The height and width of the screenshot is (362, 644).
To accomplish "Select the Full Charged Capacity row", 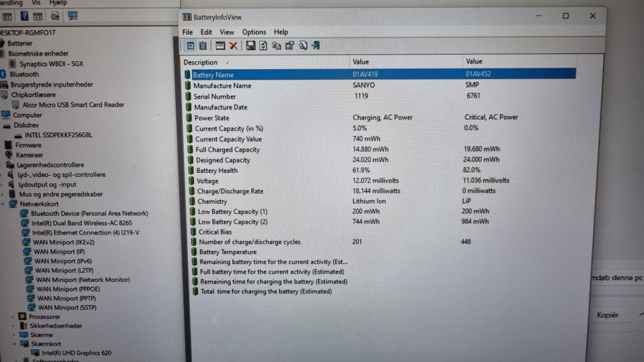I will 380,149.
